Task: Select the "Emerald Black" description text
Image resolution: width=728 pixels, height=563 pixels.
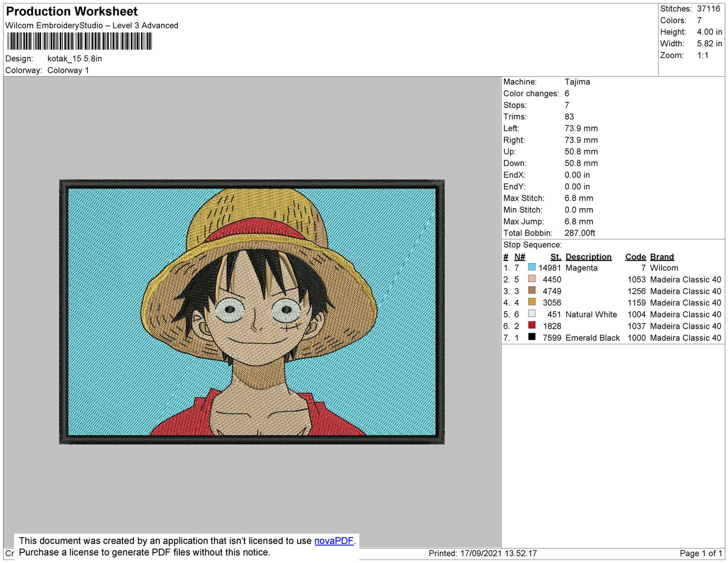Action: point(593,338)
